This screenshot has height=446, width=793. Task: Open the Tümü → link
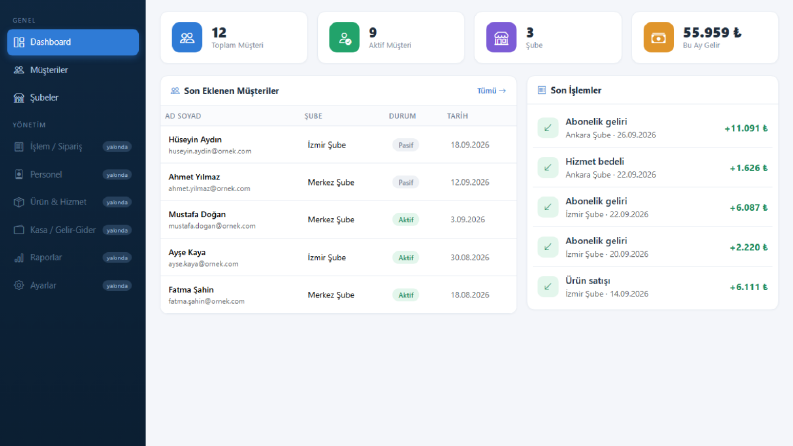point(491,91)
